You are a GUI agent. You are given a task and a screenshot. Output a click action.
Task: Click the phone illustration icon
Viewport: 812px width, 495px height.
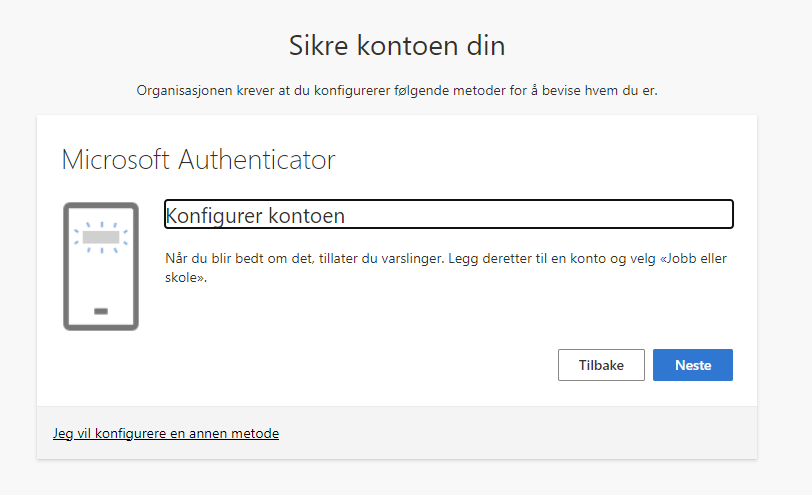[101, 266]
